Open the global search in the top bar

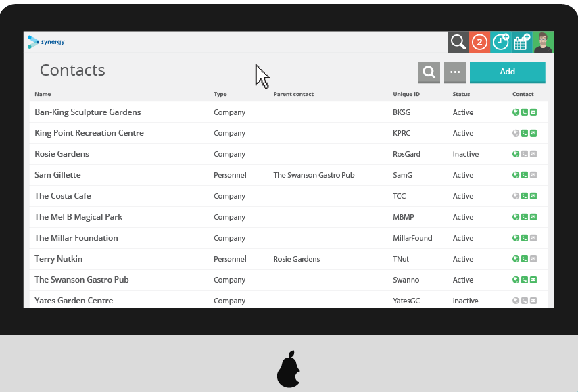[x=458, y=42]
